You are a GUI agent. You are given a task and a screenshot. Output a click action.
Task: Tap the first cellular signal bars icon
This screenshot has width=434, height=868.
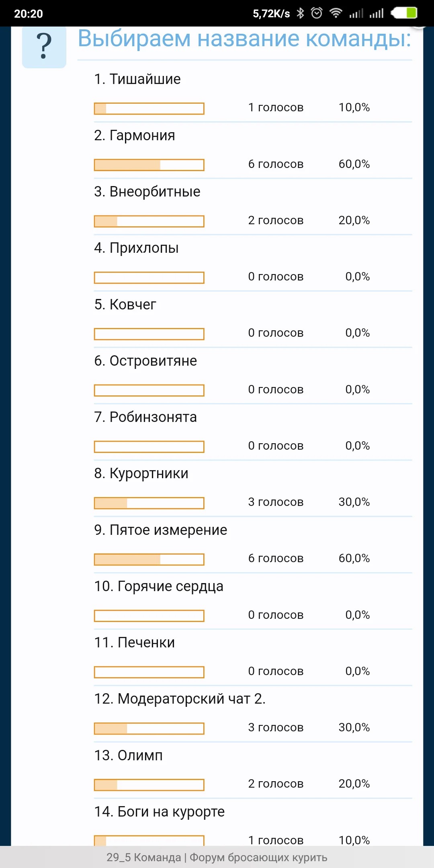[356, 14]
